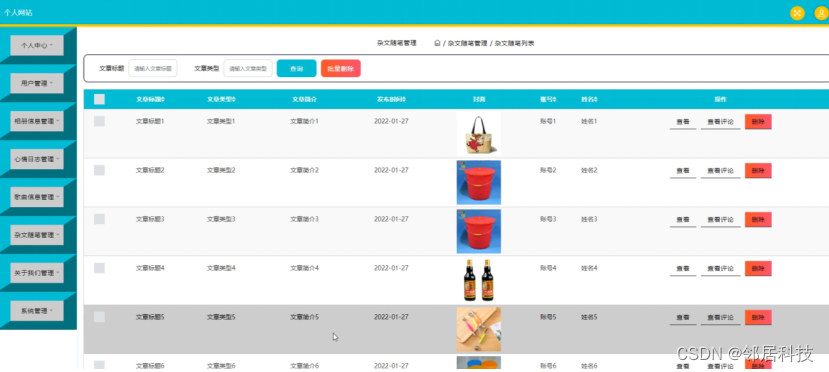This screenshot has width=829, height=372.
Task: Click 查看 for the 文章标题1 row
Action: [683, 122]
